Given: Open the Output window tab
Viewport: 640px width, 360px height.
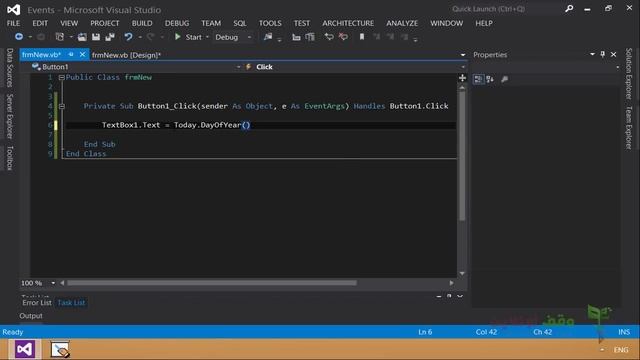Looking at the screenshot, I should 31,316.
